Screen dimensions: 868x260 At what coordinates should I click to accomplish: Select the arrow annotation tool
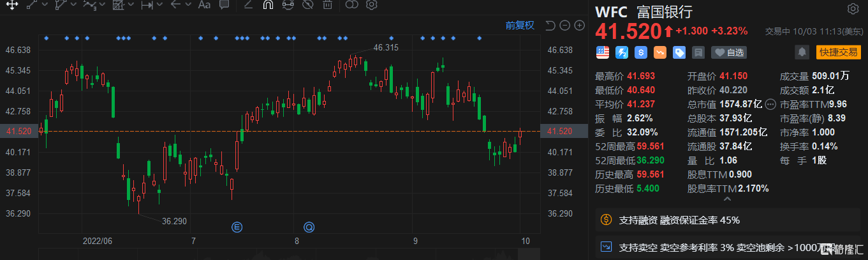coord(175,5)
